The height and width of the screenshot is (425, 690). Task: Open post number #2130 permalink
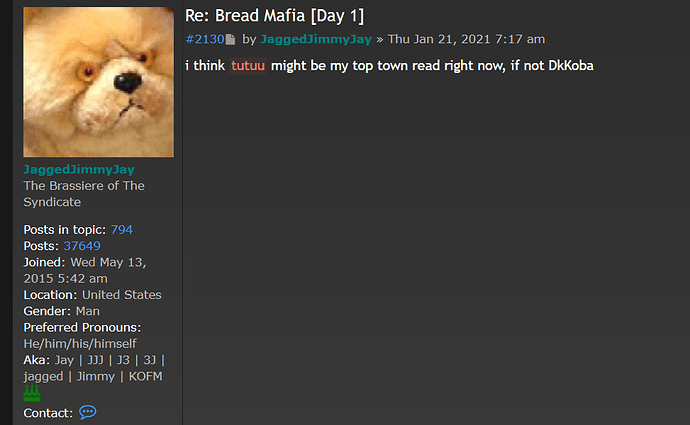pyautogui.click(x=205, y=39)
